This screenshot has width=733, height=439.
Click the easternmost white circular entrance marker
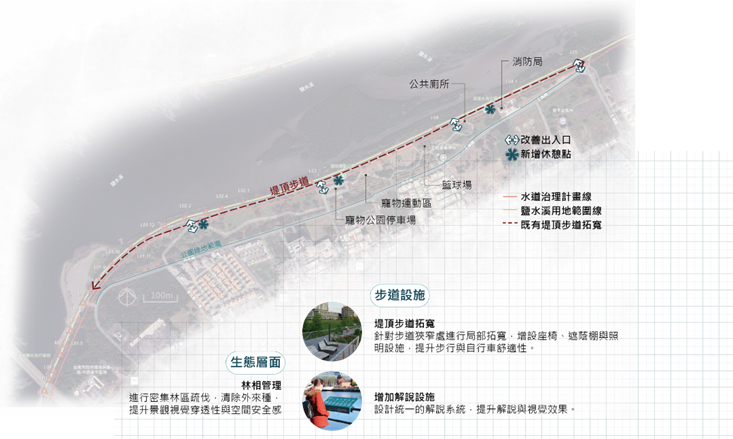pos(579,68)
